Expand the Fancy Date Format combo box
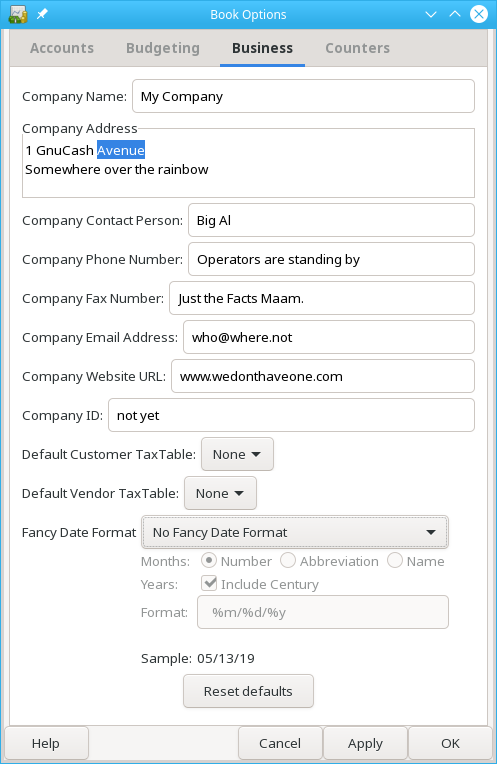The width and height of the screenshot is (497, 764). (295, 532)
